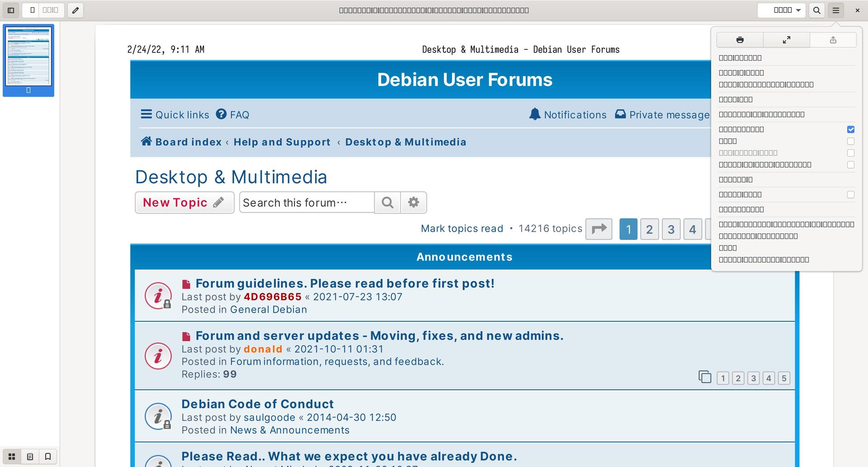The image size is (868, 467).
Task: Choose Save As in the menu
Action: point(787,100)
